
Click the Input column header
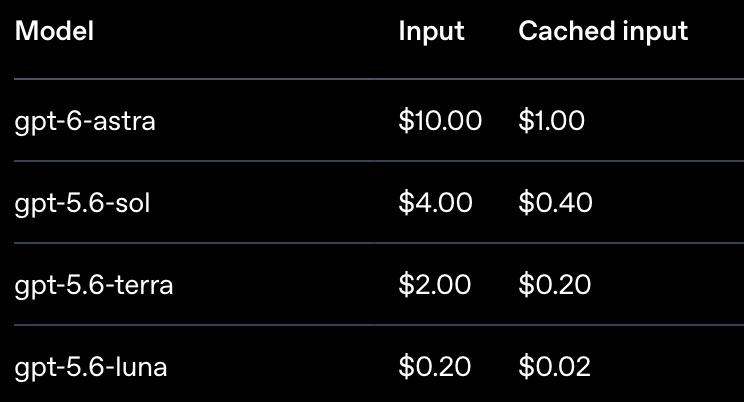click(431, 32)
